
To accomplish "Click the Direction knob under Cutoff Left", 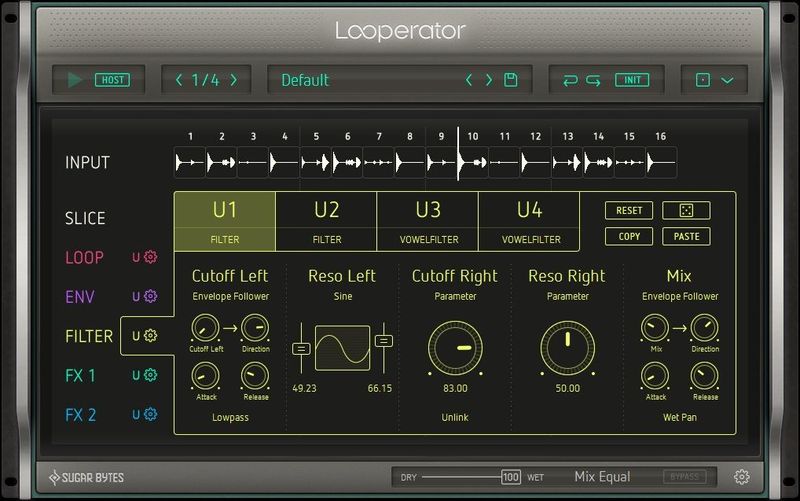I will tap(255, 328).
